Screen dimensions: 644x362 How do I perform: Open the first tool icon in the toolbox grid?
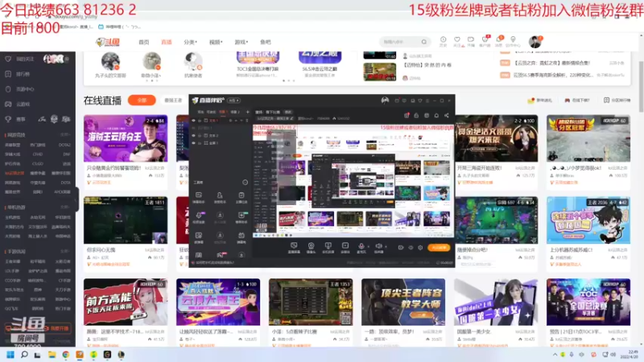point(198,197)
